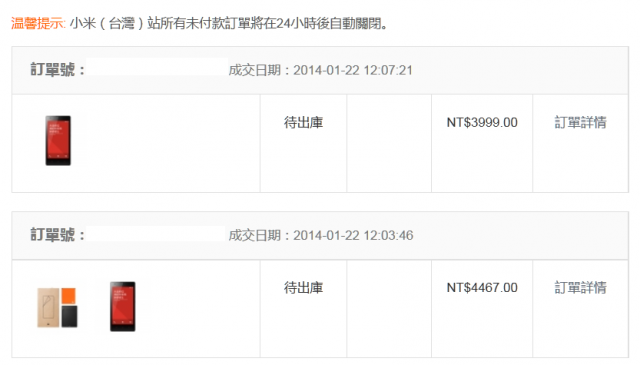The image size is (640, 365).
Task: Click the first order's gray header bar
Action: pyautogui.click(x=320, y=70)
